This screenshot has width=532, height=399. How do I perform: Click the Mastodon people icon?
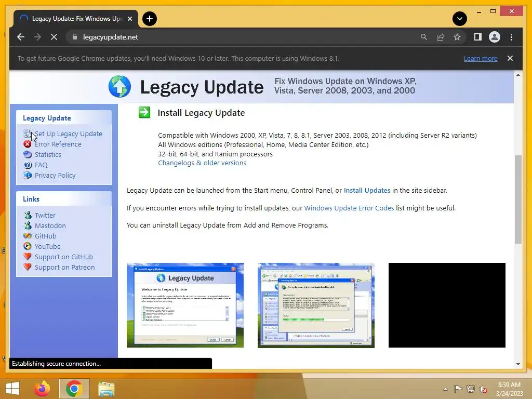(28, 225)
